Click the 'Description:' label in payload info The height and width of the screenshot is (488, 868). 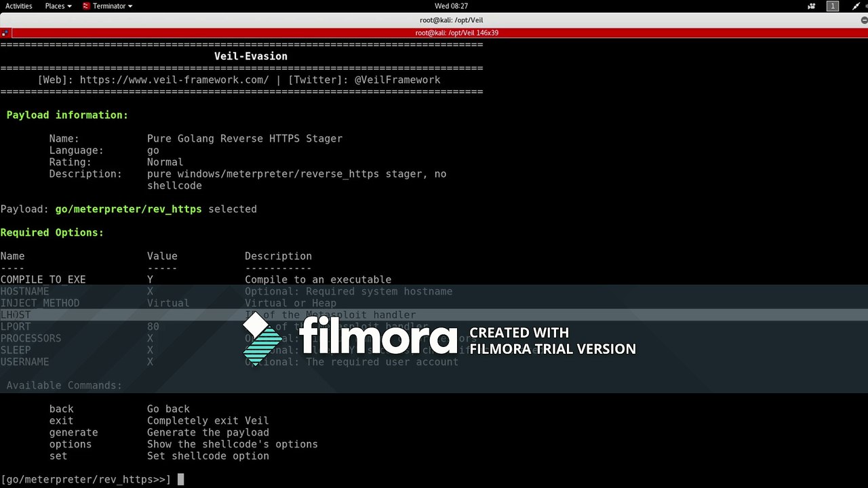[x=85, y=174]
